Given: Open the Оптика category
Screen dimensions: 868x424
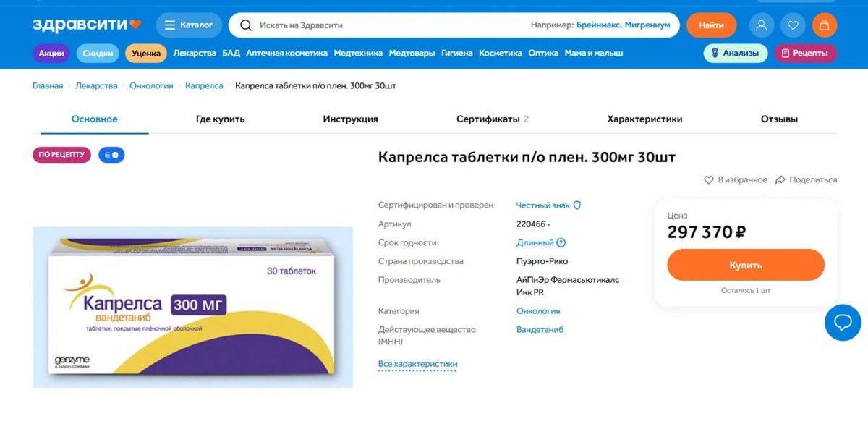Looking at the screenshot, I should 543,53.
